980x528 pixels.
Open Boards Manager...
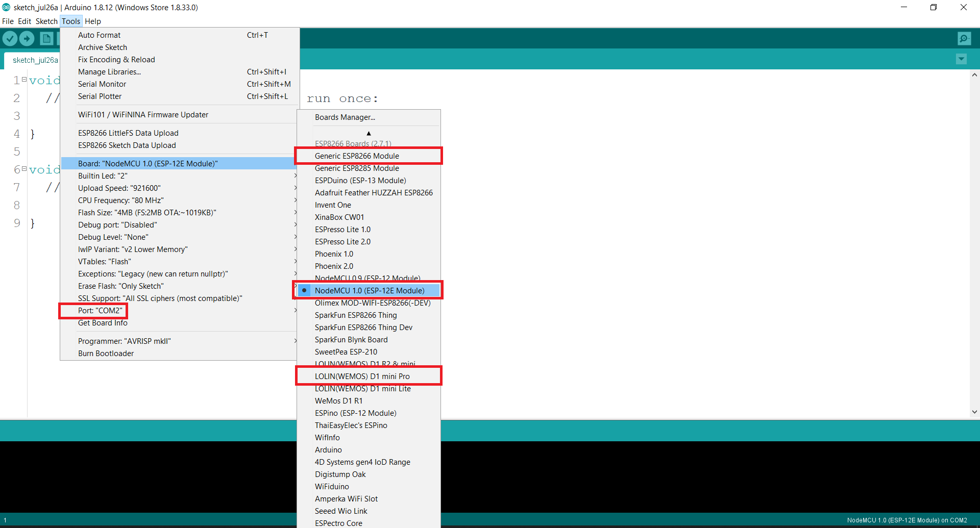tap(369, 117)
